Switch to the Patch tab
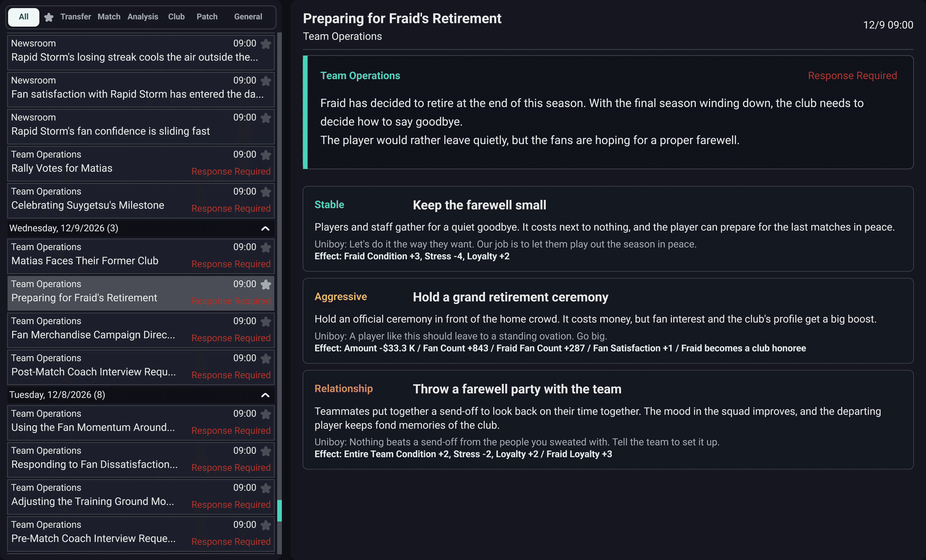Screen dimensions: 926x560 tap(207, 17)
